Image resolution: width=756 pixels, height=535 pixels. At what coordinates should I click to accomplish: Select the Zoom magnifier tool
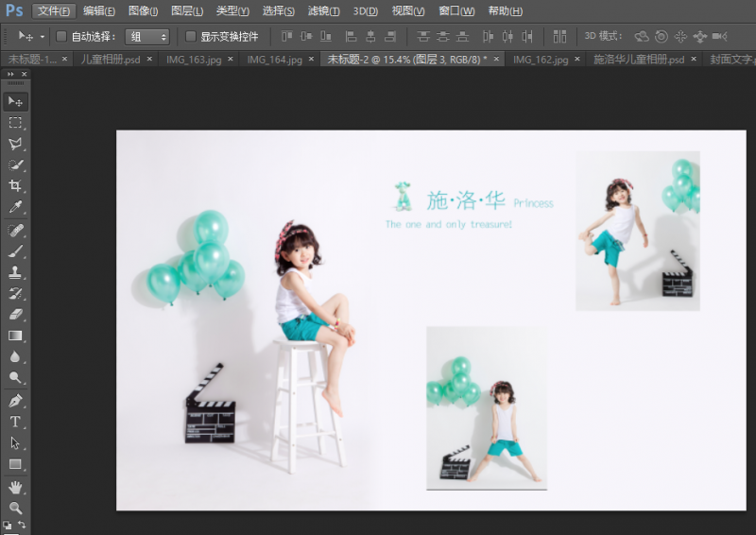click(15, 508)
